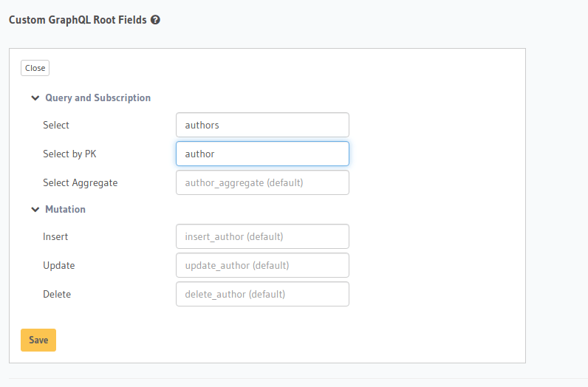Click the Custom GraphQL Root Fields title
588x387 pixels.
click(x=78, y=20)
